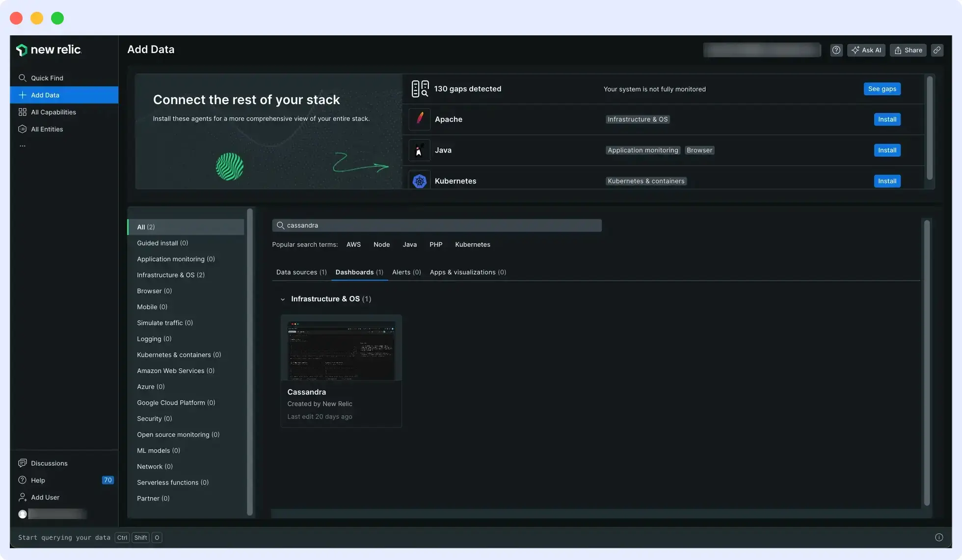Expand the sidebar more options ellipsis

click(22, 145)
